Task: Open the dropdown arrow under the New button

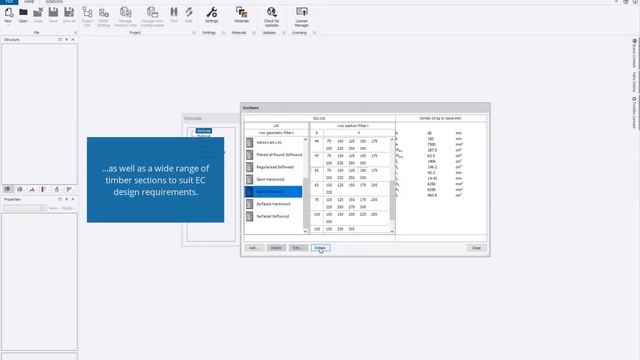Action: pyautogui.click(x=8, y=25)
